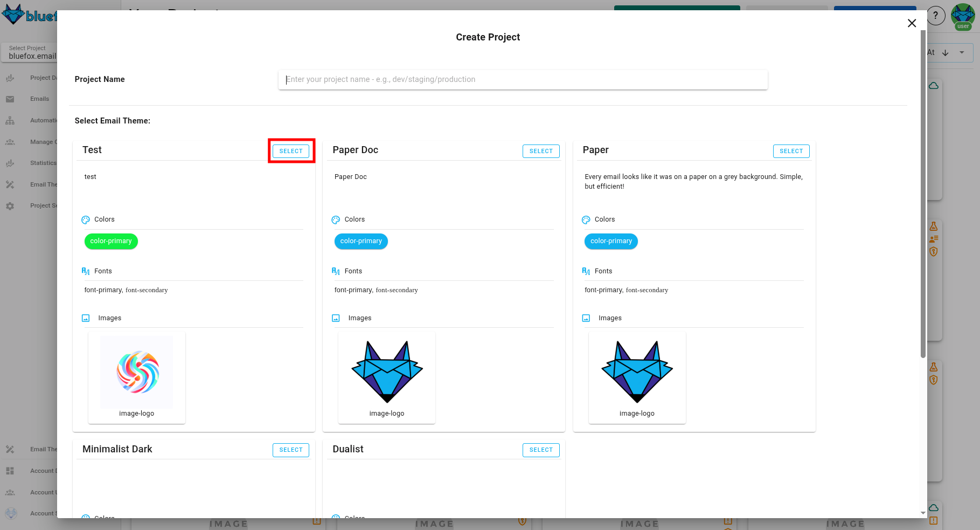Click the Fonts icon in Paper Doc theme
The height and width of the screenshot is (530, 980).
[x=336, y=271]
